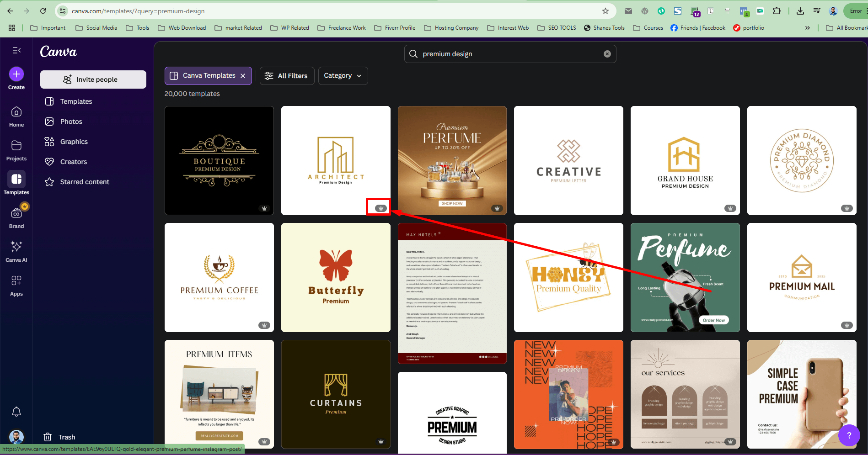Open Friends | Facebook bookmark

(x=698, y=28)
